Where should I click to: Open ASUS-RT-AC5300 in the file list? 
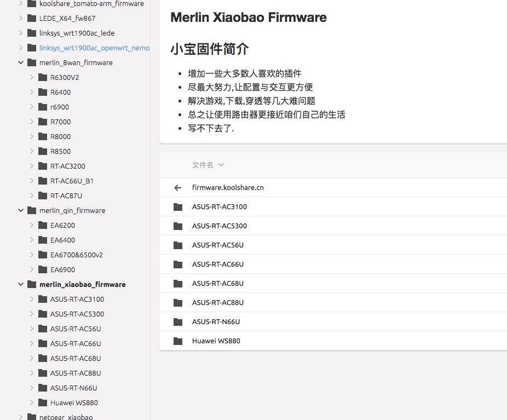tap(219, 226)
